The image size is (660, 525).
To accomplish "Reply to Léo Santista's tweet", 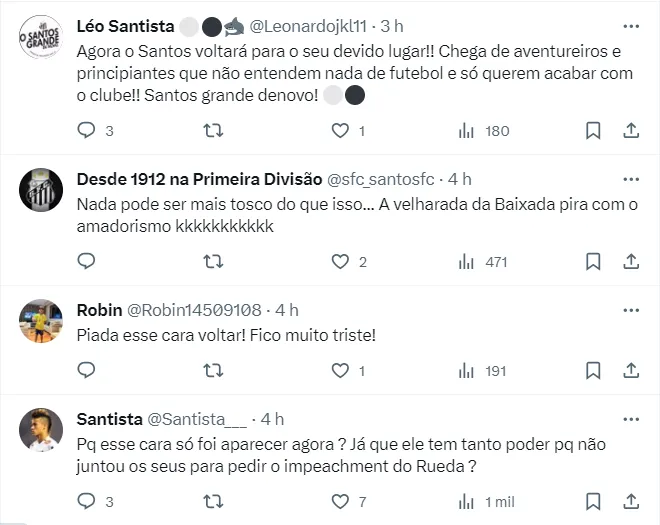I will click(x=87, y=130).
